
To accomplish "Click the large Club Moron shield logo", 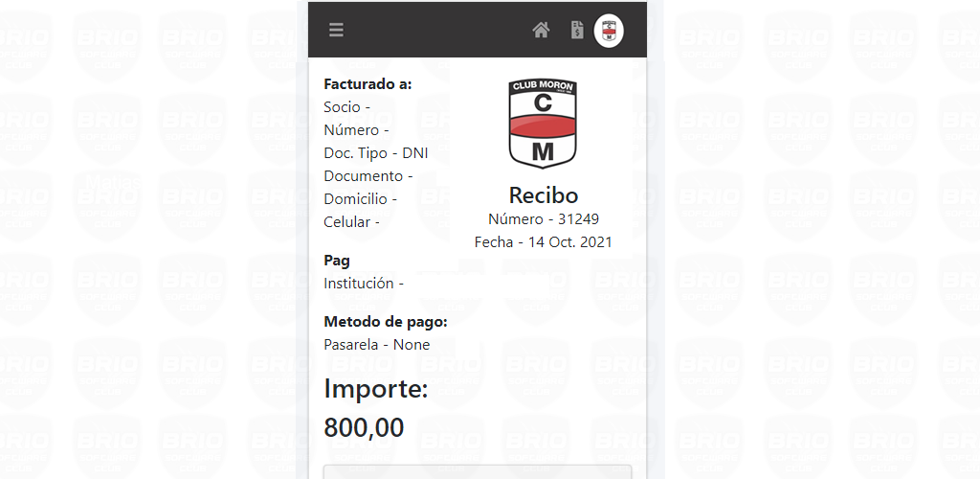I will click(543, 124).
